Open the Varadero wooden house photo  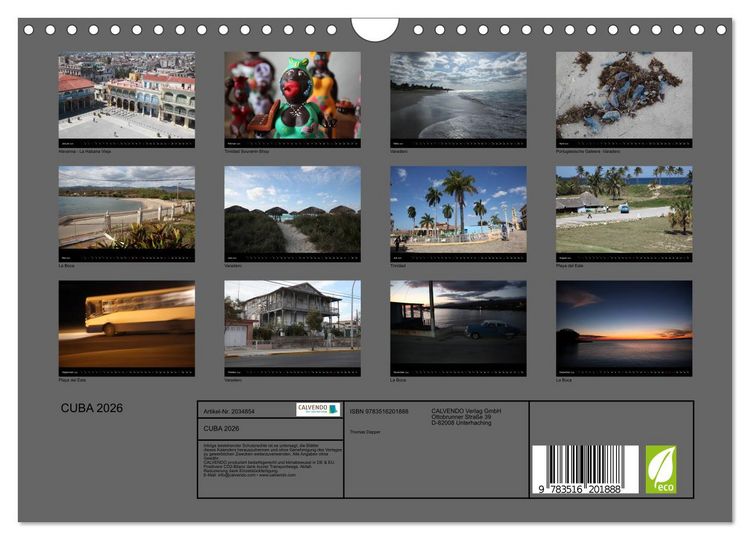pyautogui.click(x=293, y=324)
